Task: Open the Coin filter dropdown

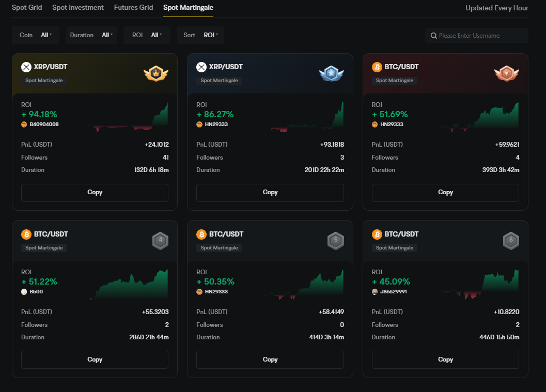Action: click(36, 35)
